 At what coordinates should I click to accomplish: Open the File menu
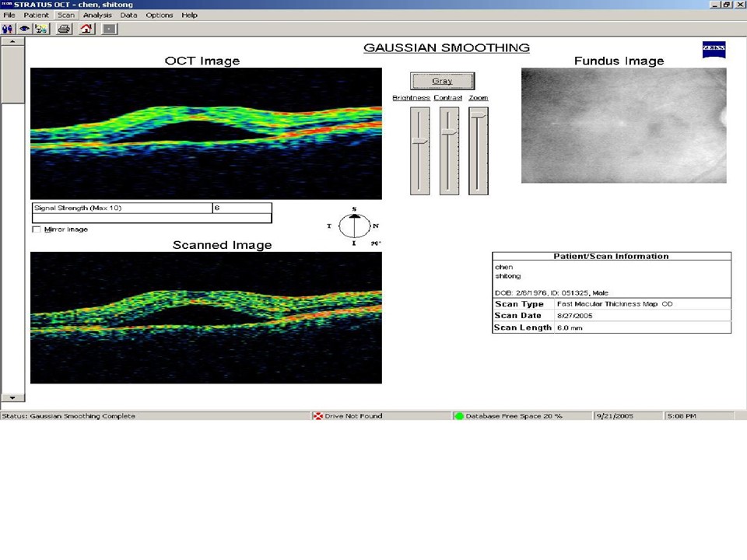9,16
